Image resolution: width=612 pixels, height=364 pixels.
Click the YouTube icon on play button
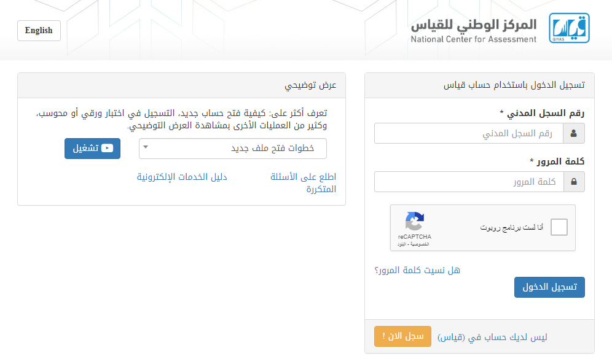(107, 148)
